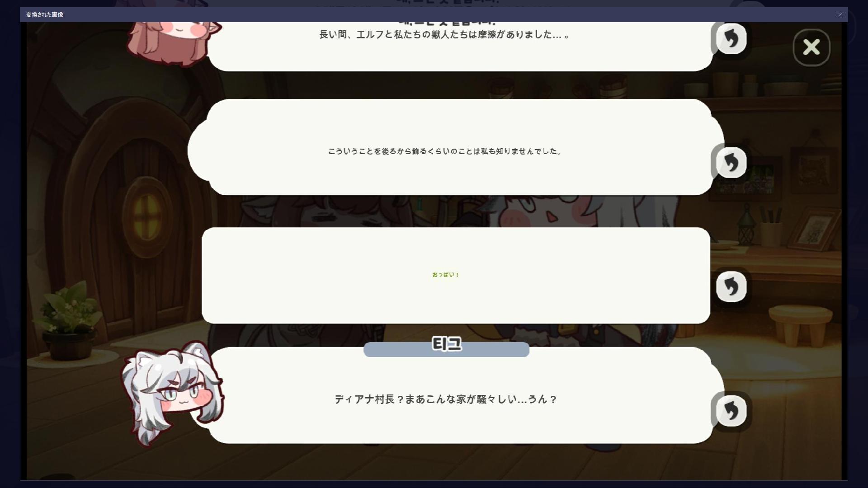Close the dialogue log with the large X
Image resolution: width=868 pixels, height=488 pixels.
pyautogui.click(x=811, y=47)
